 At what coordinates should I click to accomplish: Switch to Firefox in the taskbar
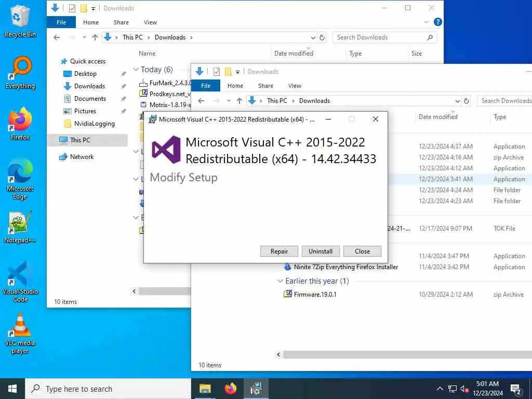coord(231,389)
